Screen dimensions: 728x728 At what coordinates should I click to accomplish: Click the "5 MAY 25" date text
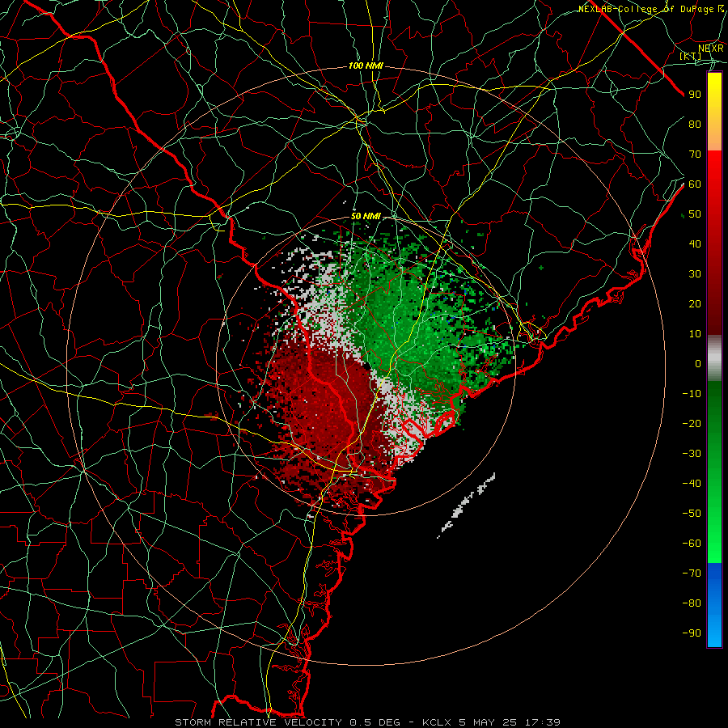(x=489, y=722)
